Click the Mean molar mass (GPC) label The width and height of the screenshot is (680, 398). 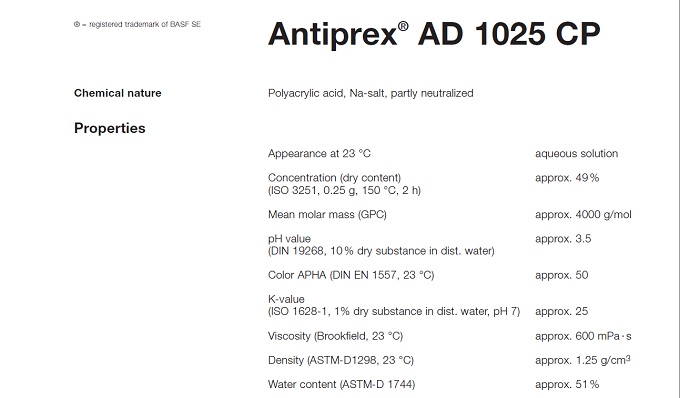click(x=327, y=215)
